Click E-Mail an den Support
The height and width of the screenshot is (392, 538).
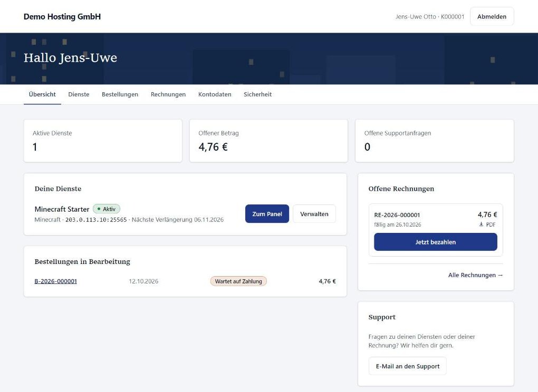click(408, 366)
